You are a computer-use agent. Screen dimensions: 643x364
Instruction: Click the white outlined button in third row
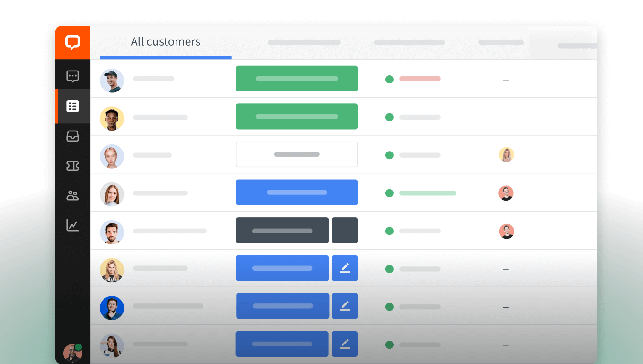296,154
